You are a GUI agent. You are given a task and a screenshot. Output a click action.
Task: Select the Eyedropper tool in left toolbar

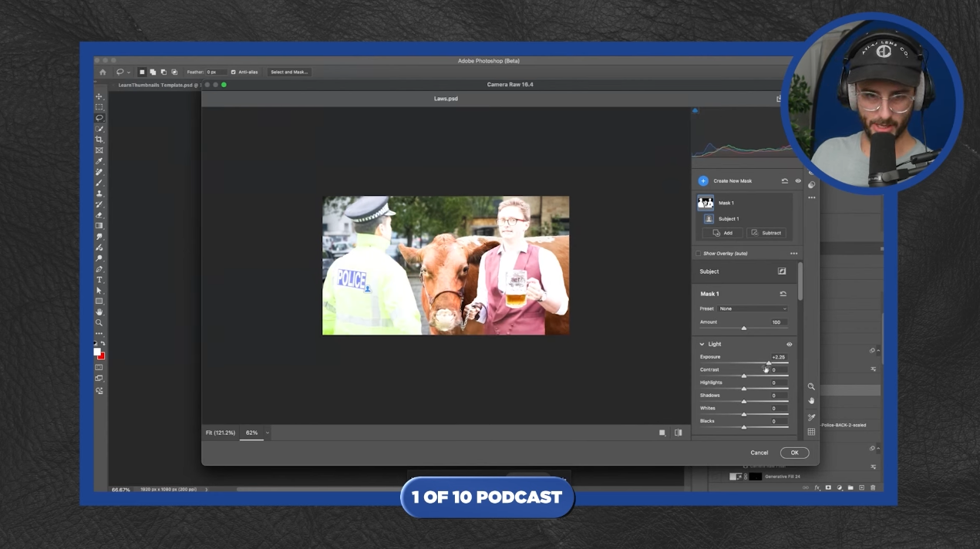click(x=99, y=161)
